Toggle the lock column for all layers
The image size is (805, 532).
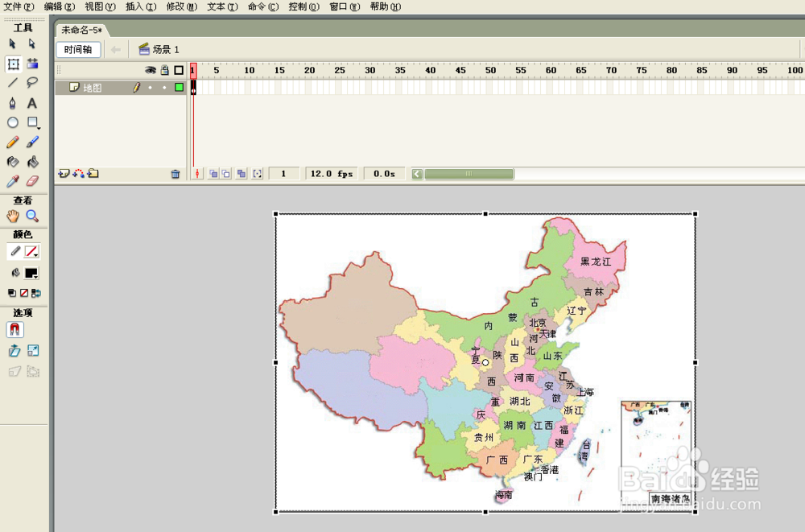(x=164, y=70)
